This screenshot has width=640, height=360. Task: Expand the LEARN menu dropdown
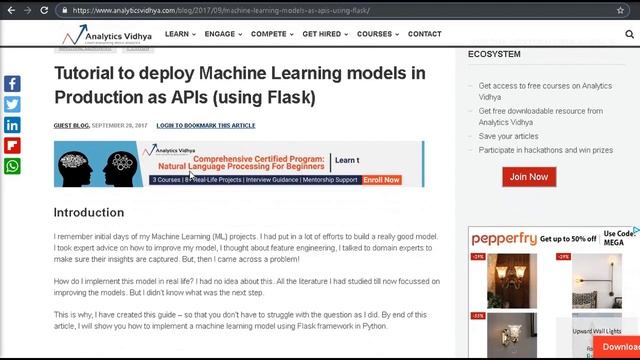pyautogui.click(x=180, y=34)
